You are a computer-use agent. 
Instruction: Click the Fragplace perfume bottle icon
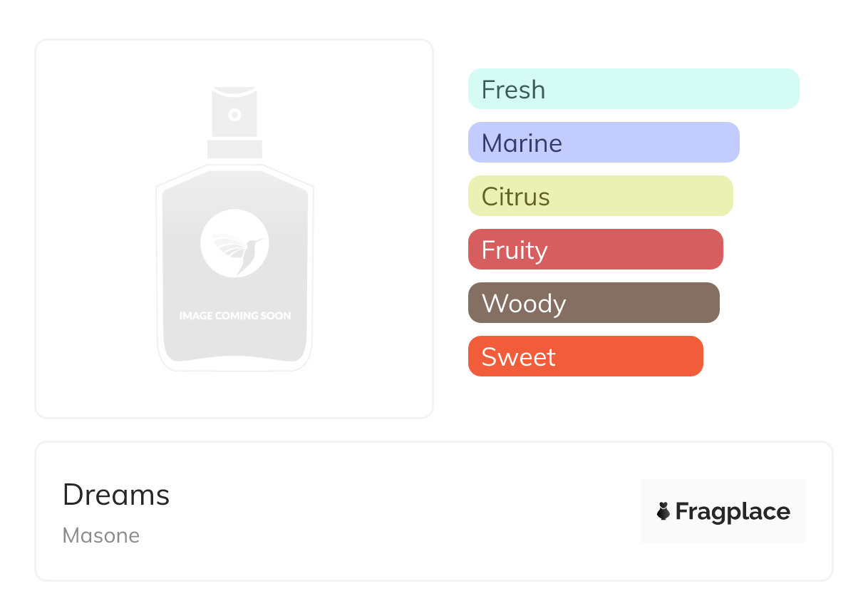coord(663,511)
